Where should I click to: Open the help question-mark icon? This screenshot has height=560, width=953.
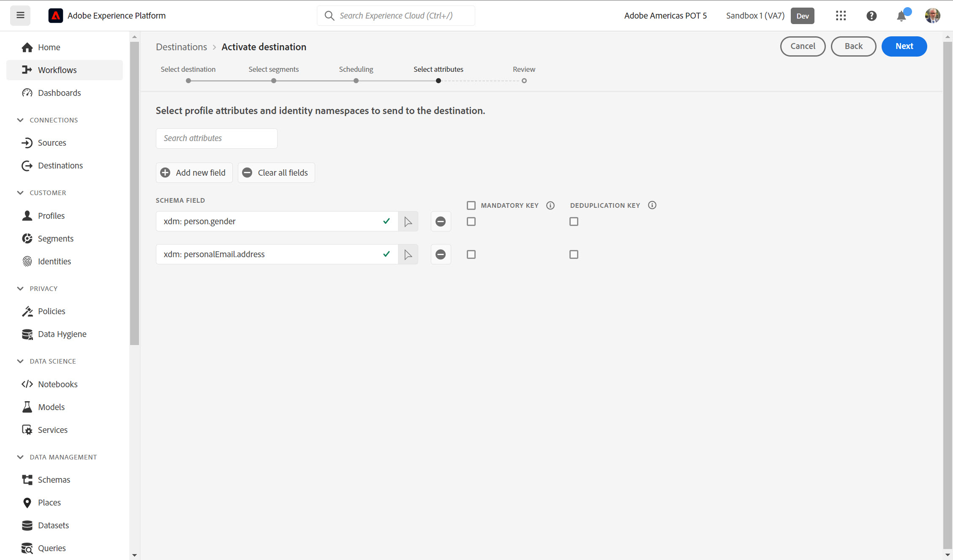coord(871,16)
